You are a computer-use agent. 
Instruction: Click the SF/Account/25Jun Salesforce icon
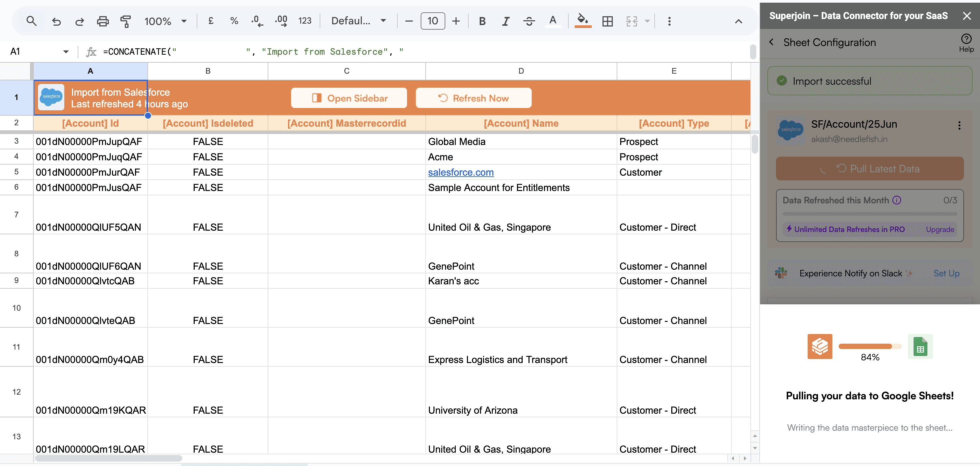click(791, 130)
